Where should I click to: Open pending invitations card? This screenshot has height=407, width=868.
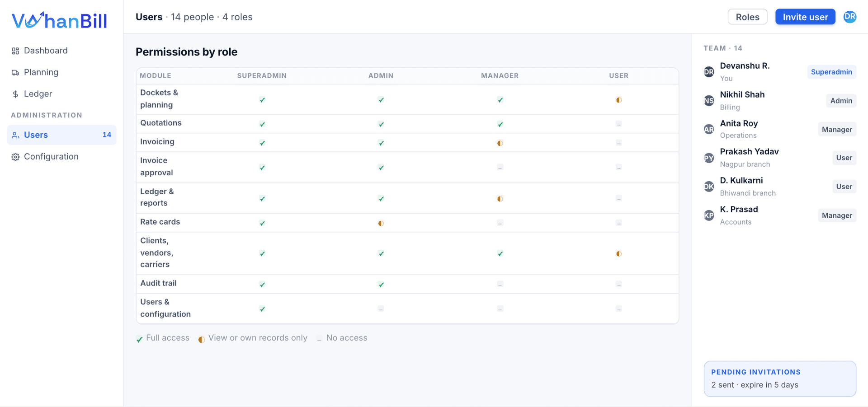click(x=780, y=379)
